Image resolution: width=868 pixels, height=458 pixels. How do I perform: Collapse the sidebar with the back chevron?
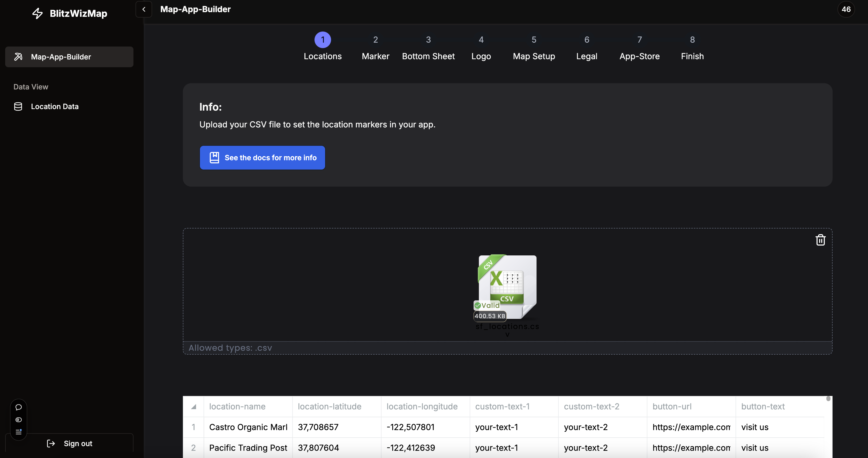click(144, 9)
